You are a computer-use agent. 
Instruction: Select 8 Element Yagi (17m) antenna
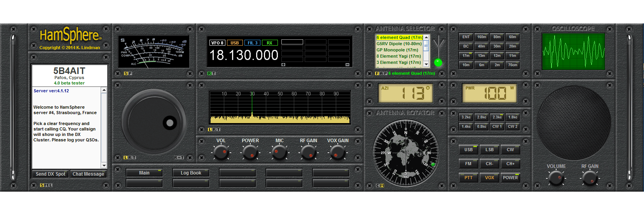click(399, 56)
